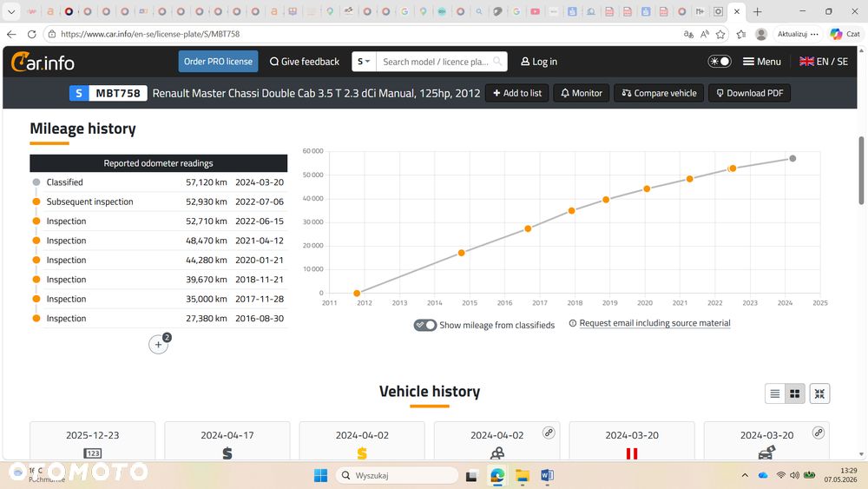Image resolution: width=868 pixels, height=489 pixels.
Task: Click link icon on 2024-04-02 owner card
Action: [549, 433]
